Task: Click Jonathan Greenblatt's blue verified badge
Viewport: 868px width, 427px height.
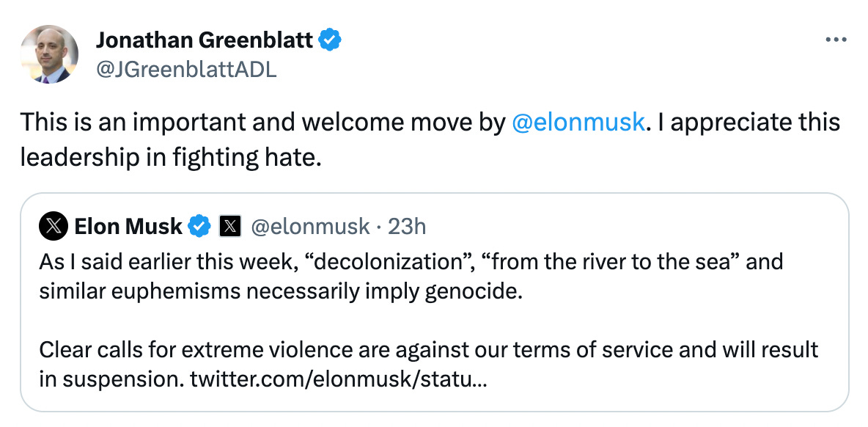Action: pyautogui.click(x=331, y=40)
